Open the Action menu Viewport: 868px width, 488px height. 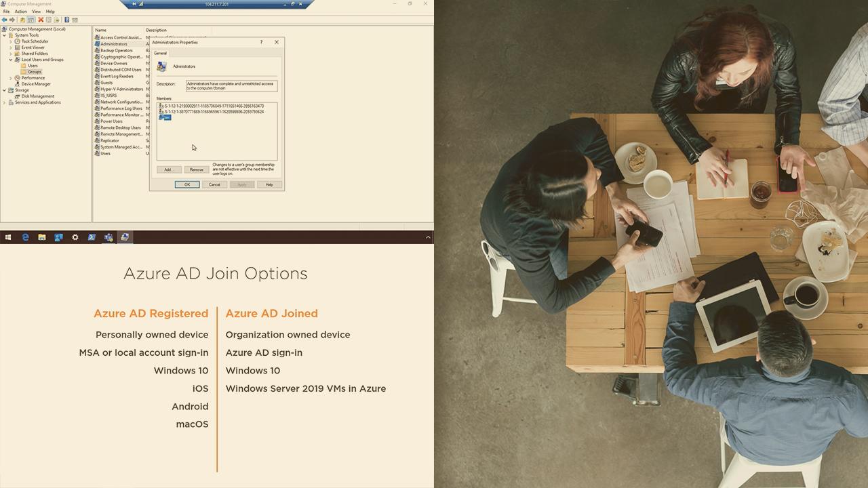pyautogui.click(x=21, y=12)
